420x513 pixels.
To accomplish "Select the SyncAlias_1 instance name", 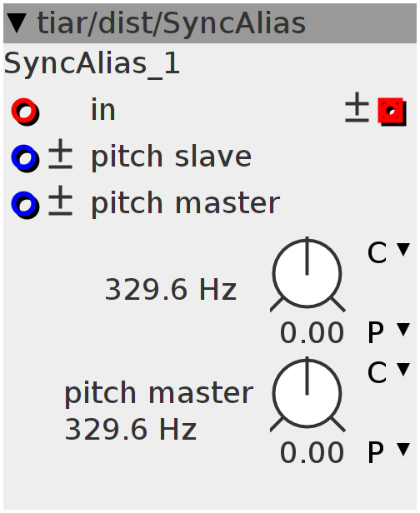I will [92, 64].
